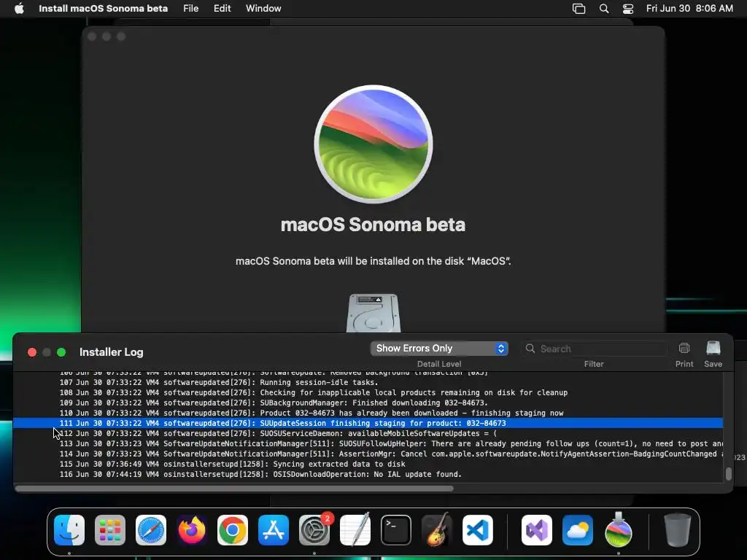Click the Installer Log window title
Screen dimensions: 747x560
click(112, 352)
